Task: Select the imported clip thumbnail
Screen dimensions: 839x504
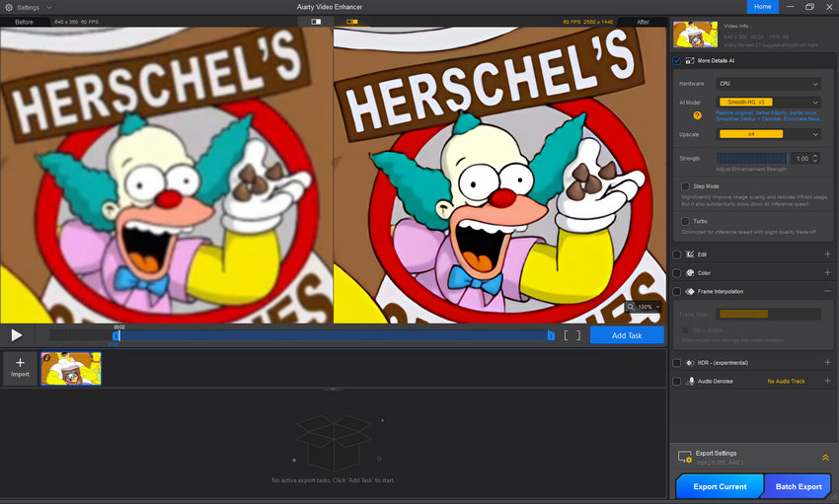Action: 71,368
